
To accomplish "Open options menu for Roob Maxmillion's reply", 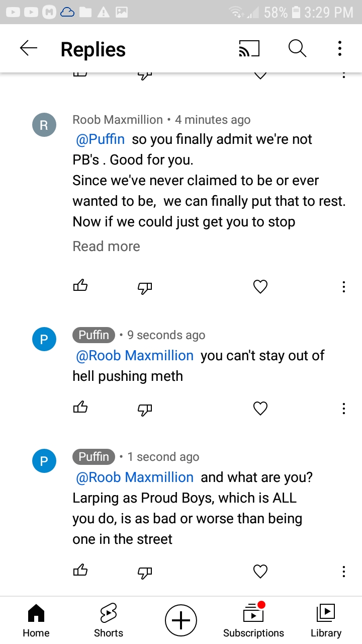I will point(343,287).
